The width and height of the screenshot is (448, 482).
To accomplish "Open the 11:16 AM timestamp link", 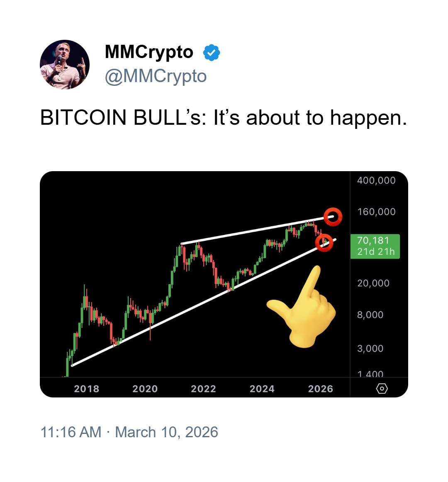I will (x=71, y=432).
